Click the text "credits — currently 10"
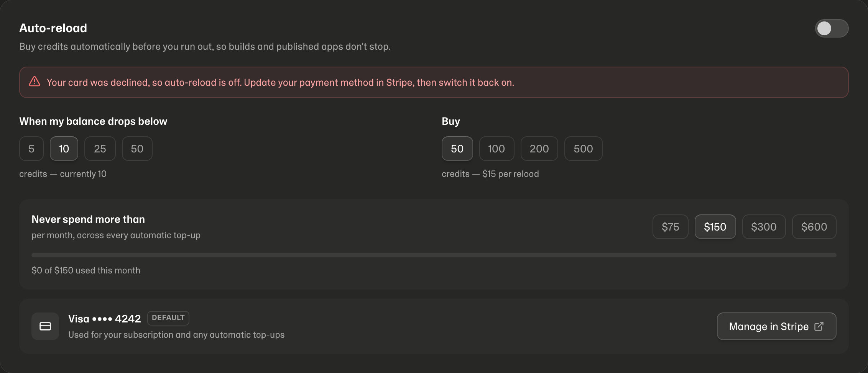The height and width of the screenshot is (373, 868). pyautogui.click(x=63, y=174)
